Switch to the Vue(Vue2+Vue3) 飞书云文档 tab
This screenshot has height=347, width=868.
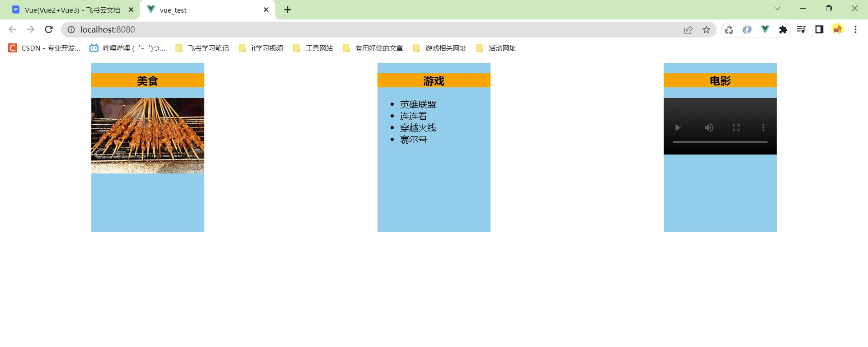72,10
